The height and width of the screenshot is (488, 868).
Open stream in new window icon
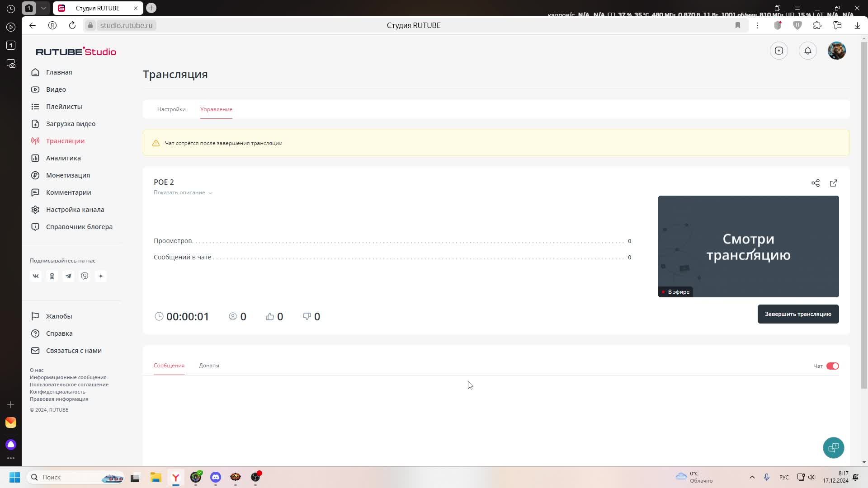pyautogui.click(x=833, y=183)
